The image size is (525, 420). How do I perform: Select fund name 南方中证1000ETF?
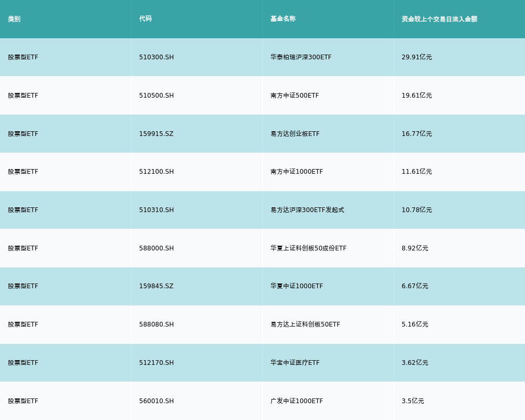pyautogui.click(x=297, y=172)
